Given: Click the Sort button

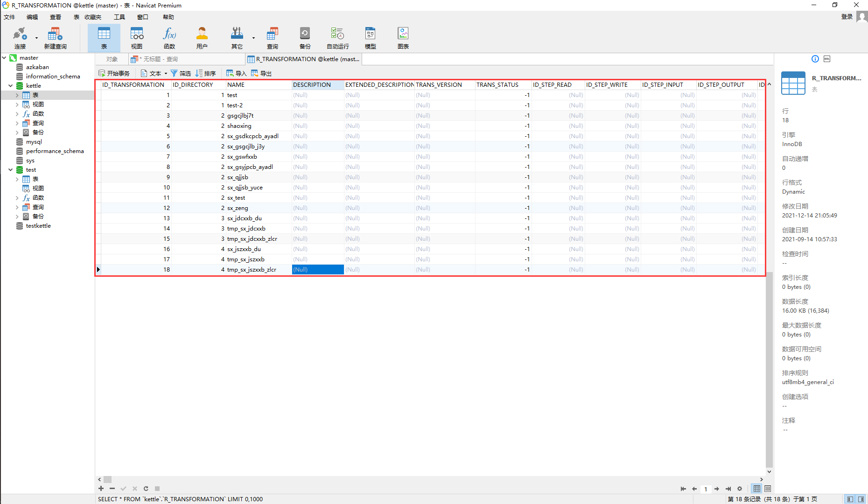Looking at the screenshot, I should (205, 73).
